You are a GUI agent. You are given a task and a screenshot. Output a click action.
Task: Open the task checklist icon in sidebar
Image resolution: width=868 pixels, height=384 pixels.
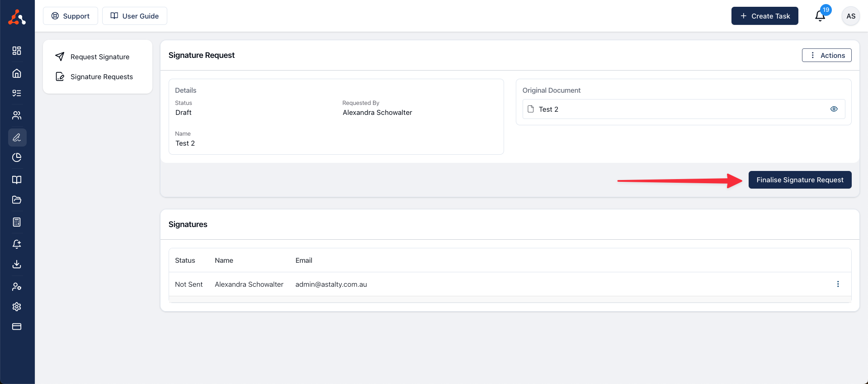[x=17, y=93]
